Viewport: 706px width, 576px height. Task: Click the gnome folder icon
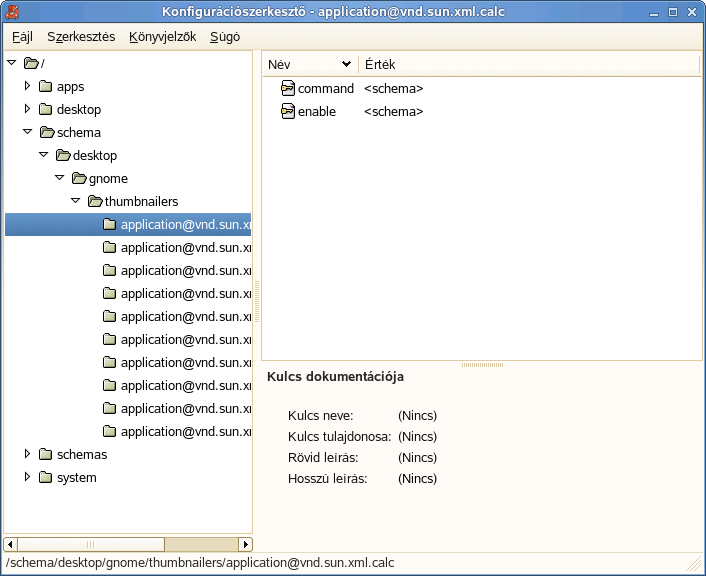click(79, 178)
